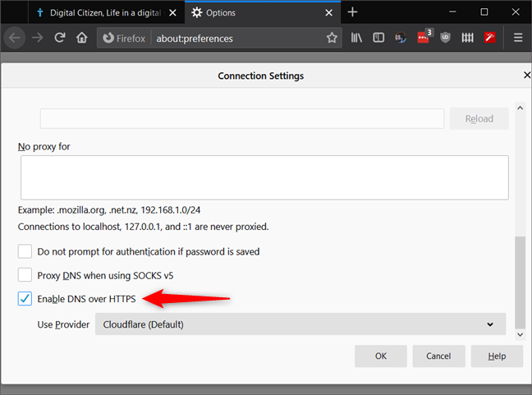Uncheck Enable DNS over HTTPS
The width and height of the screenshot is (532, 395).
tap(25, 299)
